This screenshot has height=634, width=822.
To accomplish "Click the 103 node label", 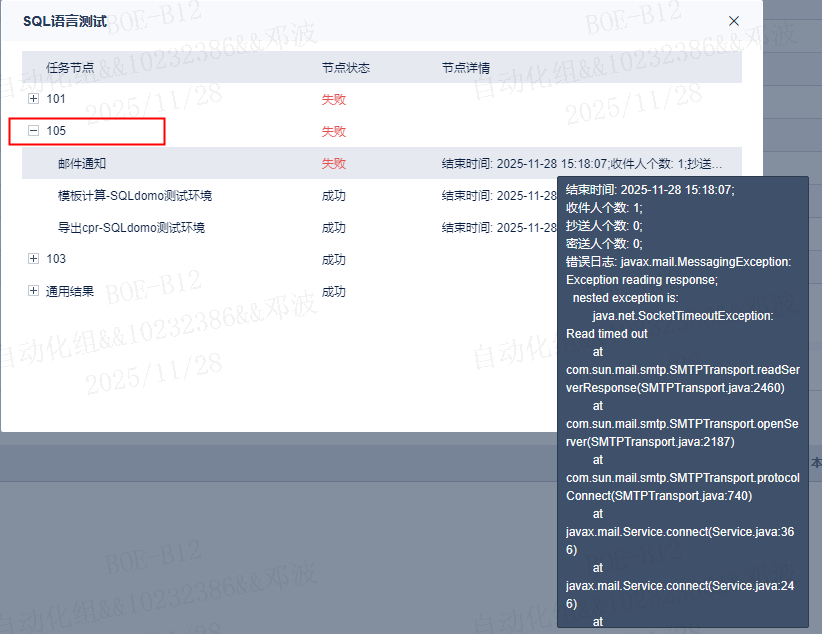I will point(56,259).
